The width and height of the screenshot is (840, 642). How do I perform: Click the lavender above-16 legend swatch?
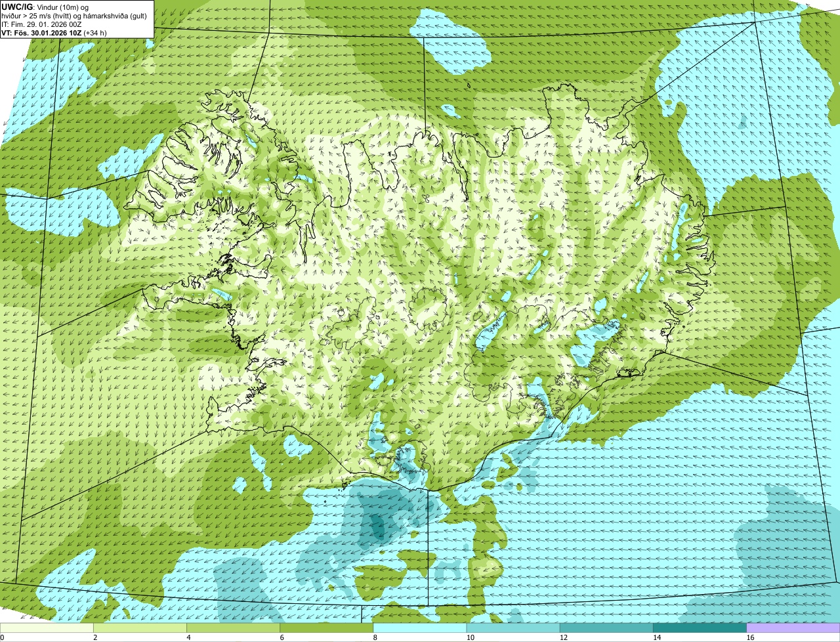click(793, 628)
